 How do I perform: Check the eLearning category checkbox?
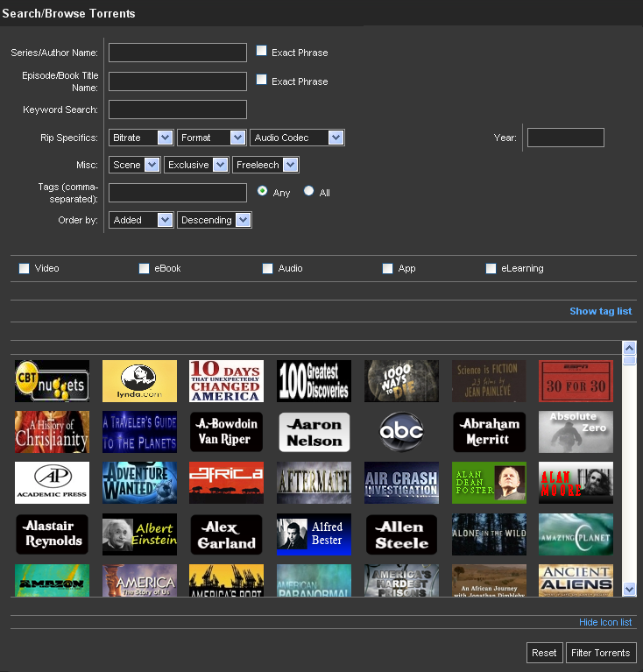(491, 268)
